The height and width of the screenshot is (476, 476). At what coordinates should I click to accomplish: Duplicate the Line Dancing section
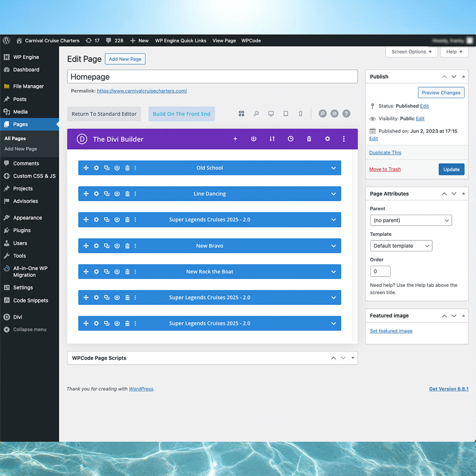107,194
